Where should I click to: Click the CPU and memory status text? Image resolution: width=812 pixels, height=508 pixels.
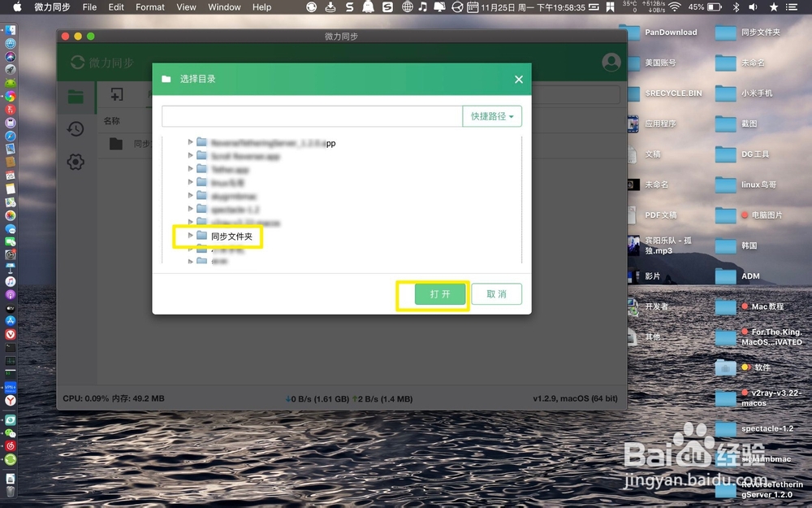click(x=114, y=398)
